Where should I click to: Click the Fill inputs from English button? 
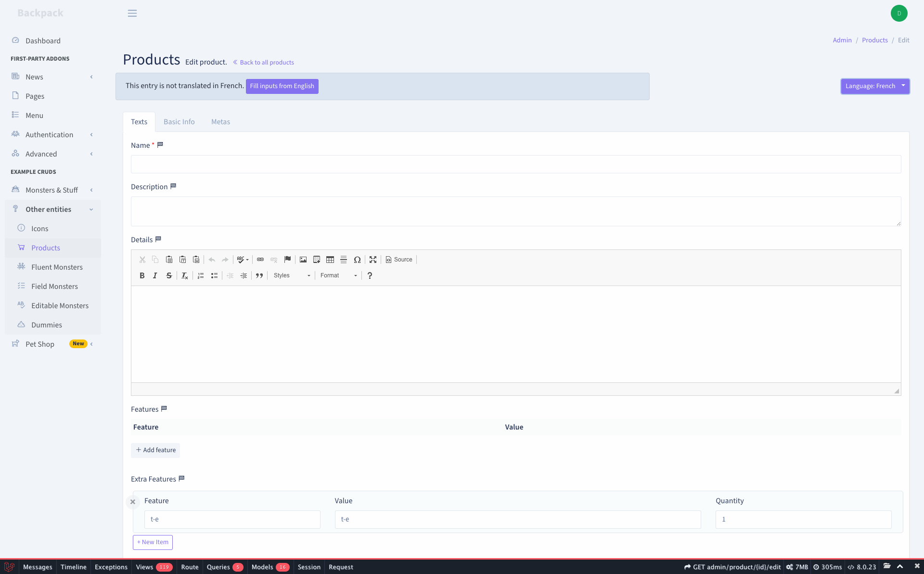click(282, 86)
